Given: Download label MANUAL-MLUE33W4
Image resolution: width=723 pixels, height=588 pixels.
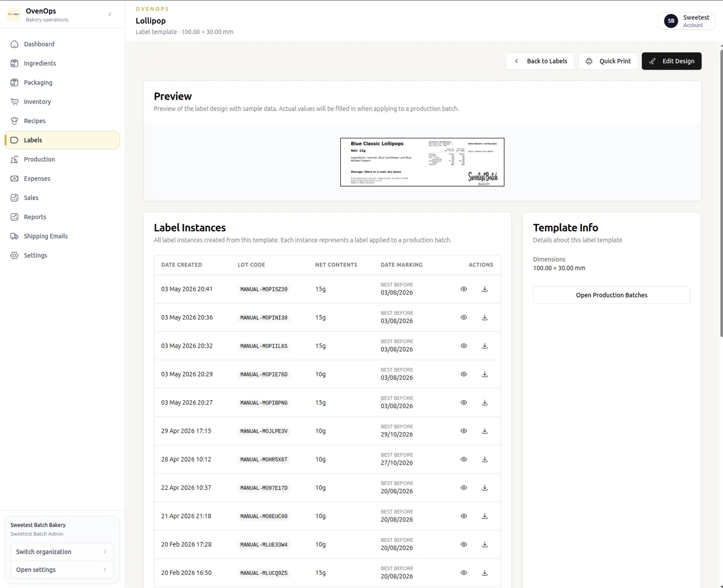Looking at the screenshot, I should point(484,545).
